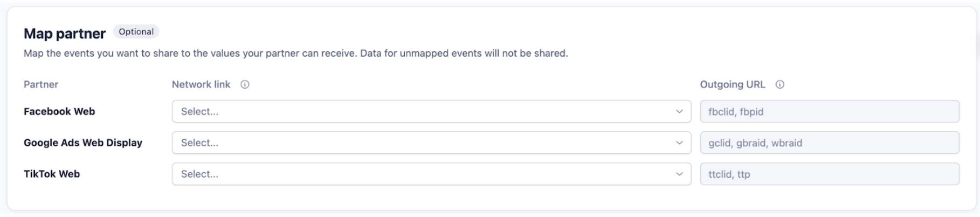Image resolution: width=980 pixels, height=217 pixels.
Task: Click the ttclid, ttp outgoing URL field
Action: (x=830, y=174)
